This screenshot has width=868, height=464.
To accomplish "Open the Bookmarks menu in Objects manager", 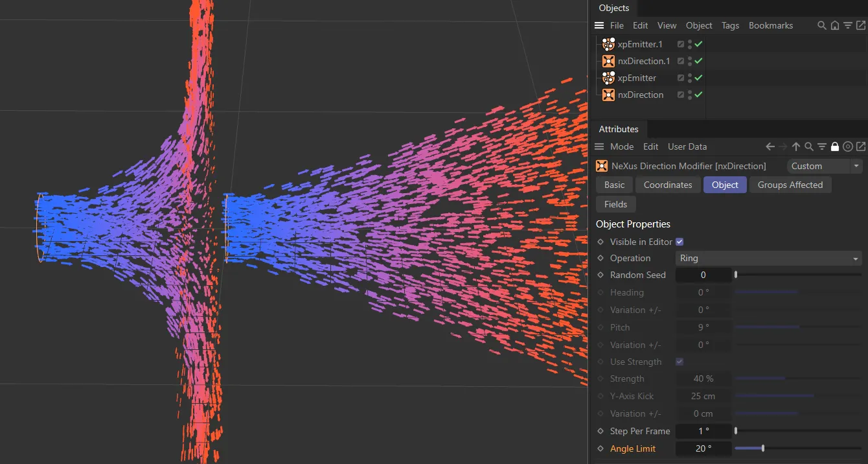I will coord(771,25).
